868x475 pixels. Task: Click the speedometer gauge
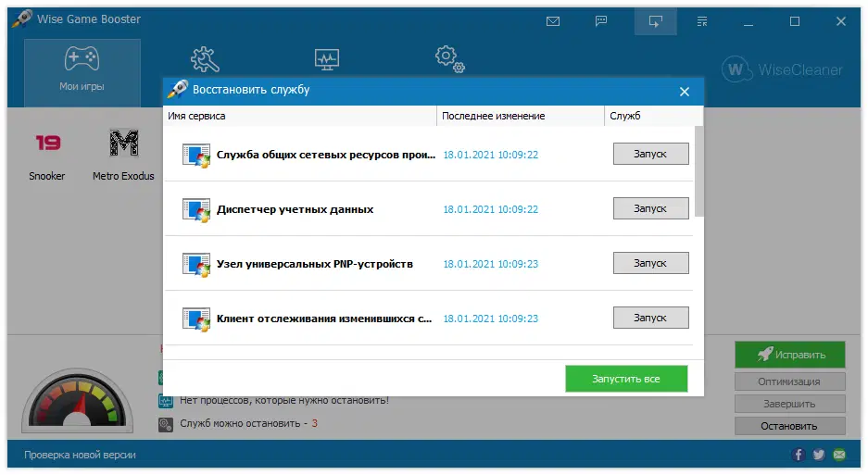(x=78, y=401)
